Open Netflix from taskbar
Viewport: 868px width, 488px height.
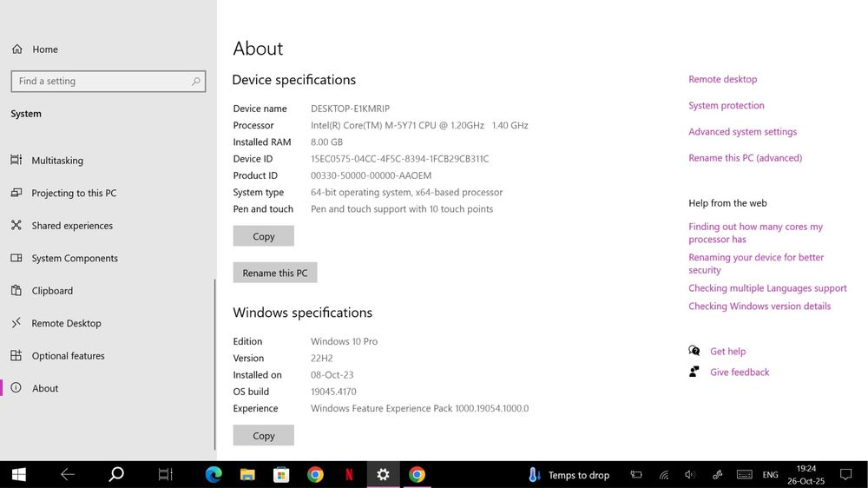349,475
